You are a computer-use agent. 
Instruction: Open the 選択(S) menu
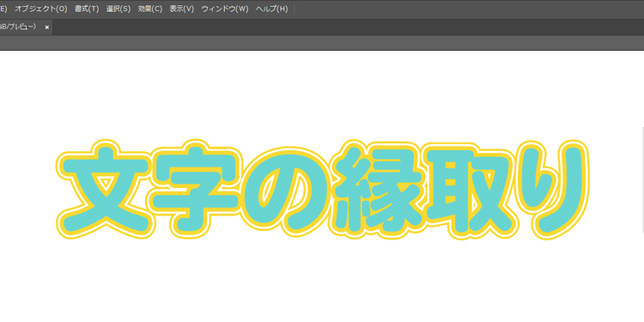(118, 9)
